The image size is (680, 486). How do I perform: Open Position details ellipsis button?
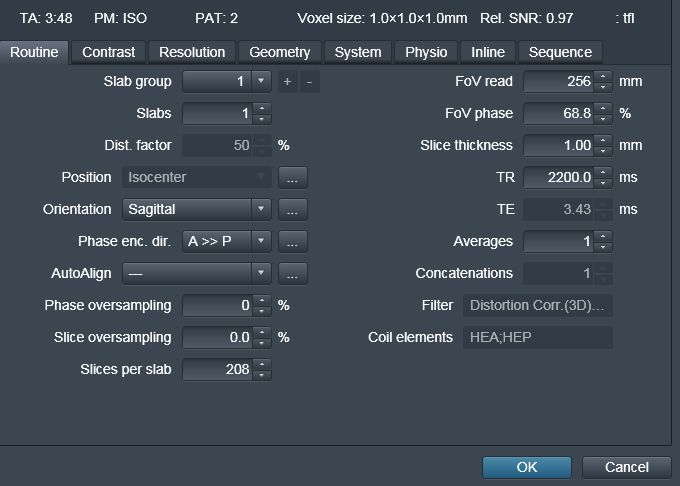pyautogui.click(x=293, y=177)
